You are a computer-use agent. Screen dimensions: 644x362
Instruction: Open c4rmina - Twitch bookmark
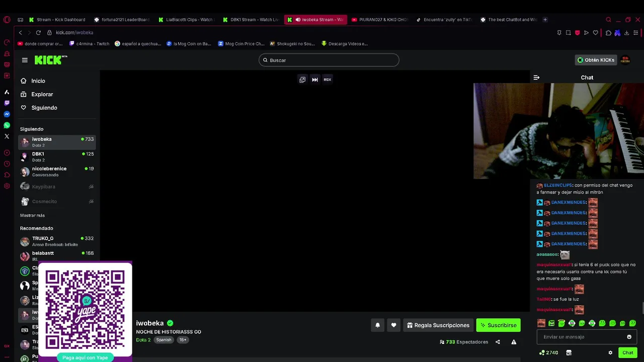click(x=89, y=44)
